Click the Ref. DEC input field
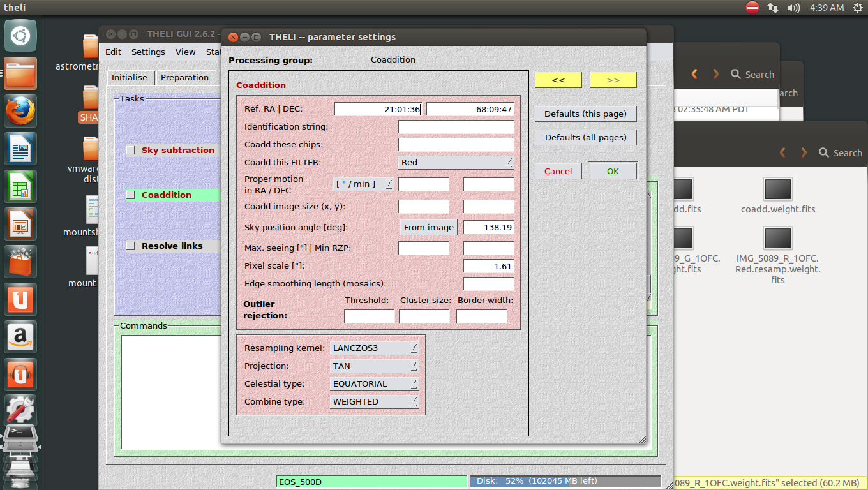 tap(470, 109)
